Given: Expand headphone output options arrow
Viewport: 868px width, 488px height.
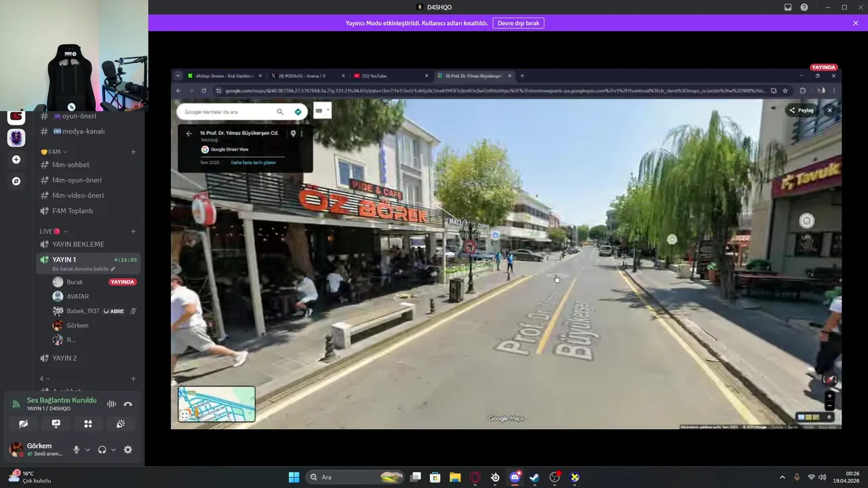Looking at the screenshot, I should (113, 450).
